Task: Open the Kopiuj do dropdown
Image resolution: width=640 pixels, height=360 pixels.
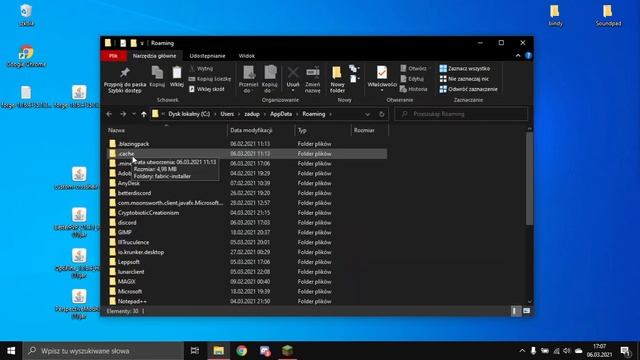Action: click(x=269, y=79)
